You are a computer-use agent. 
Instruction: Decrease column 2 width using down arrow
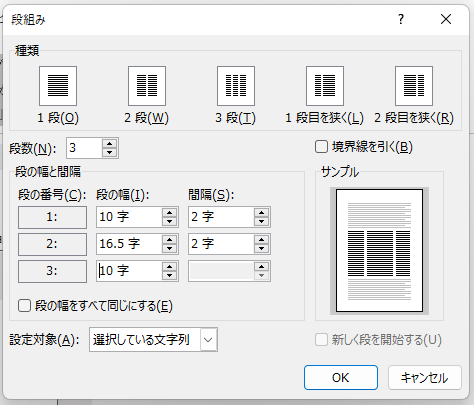(x=170, y=248)
